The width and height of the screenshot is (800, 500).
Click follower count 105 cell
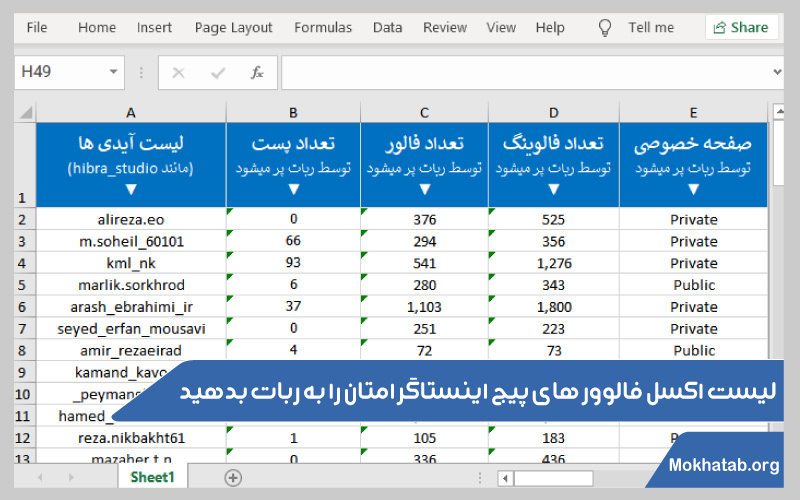tap(424, 438)
